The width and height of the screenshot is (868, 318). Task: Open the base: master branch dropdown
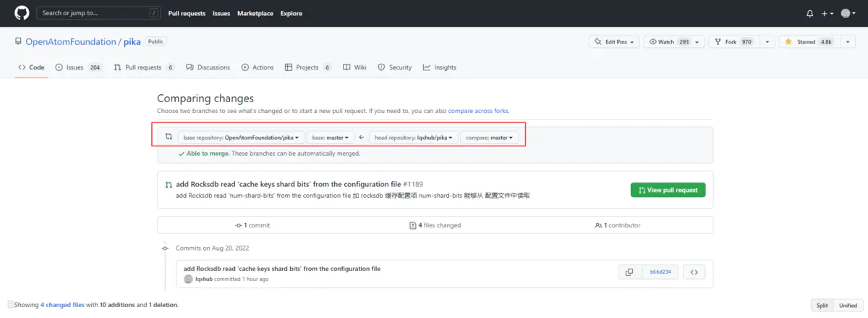tap(331, 137)
